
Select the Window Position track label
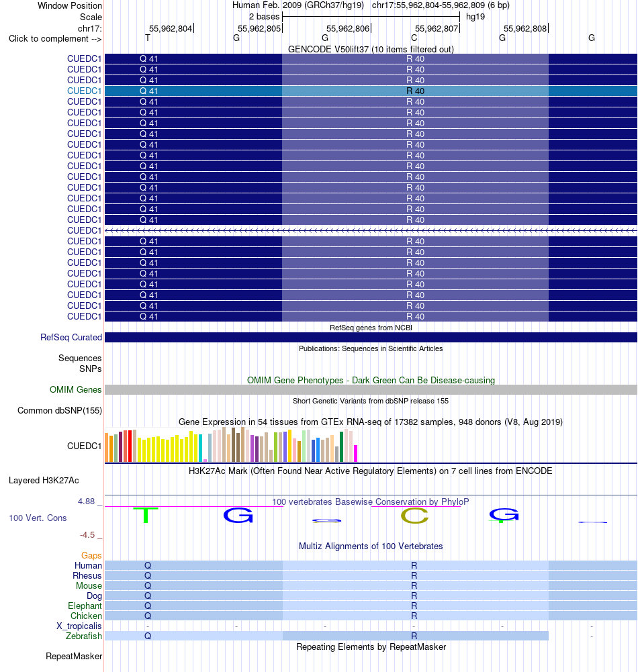[70, 5]
